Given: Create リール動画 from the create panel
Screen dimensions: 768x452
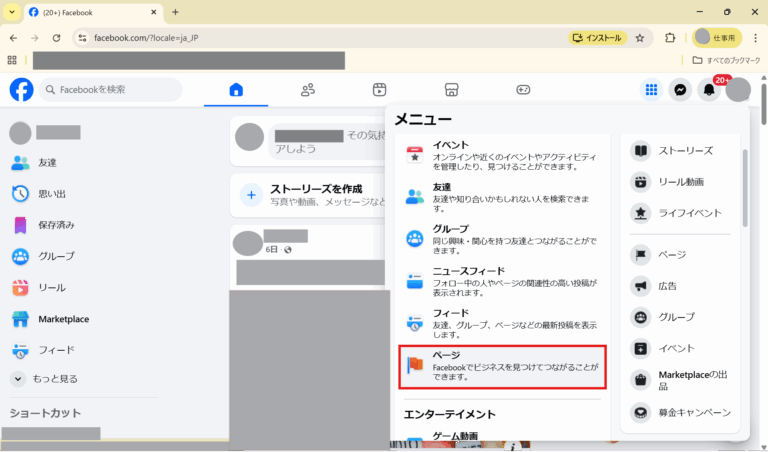Looking at the screenshot, I should pos(680,182).
